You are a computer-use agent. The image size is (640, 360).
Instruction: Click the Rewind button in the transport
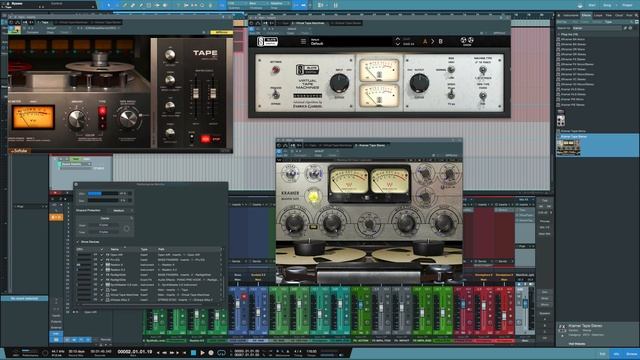tap(164, 353)
